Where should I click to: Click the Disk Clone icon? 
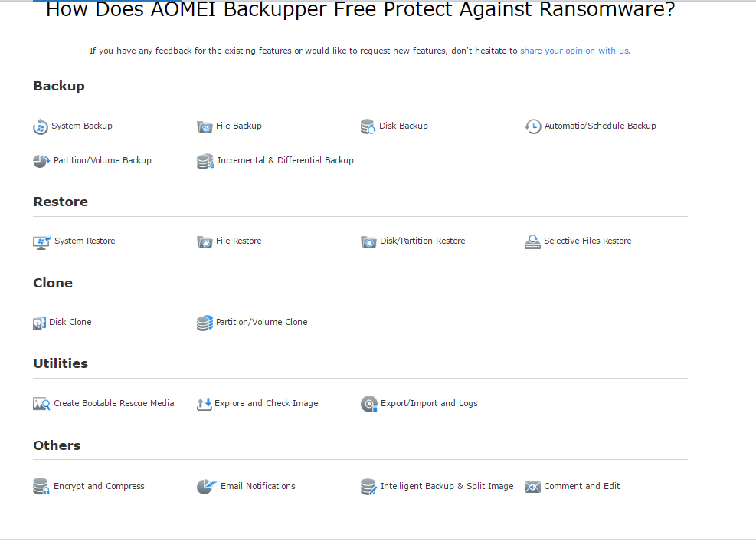click(x=40, y=323)
